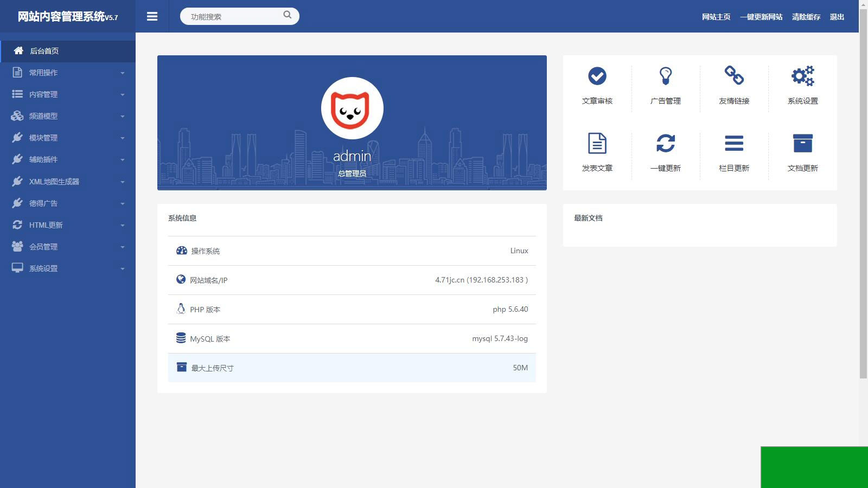Click 清除缓存 in top bar
Viewport: 868px width, 488px height.
click(x=806, y=17)
